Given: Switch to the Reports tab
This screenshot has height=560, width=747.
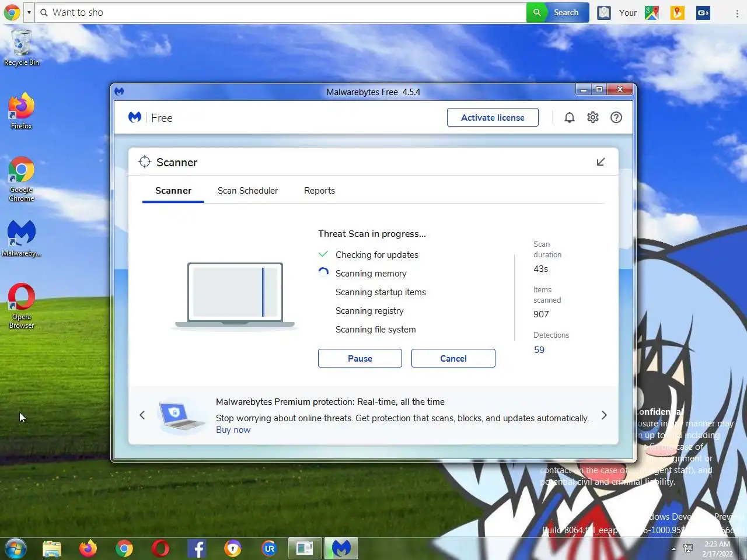Looking at the screenshot, I should tap(319, 191).
